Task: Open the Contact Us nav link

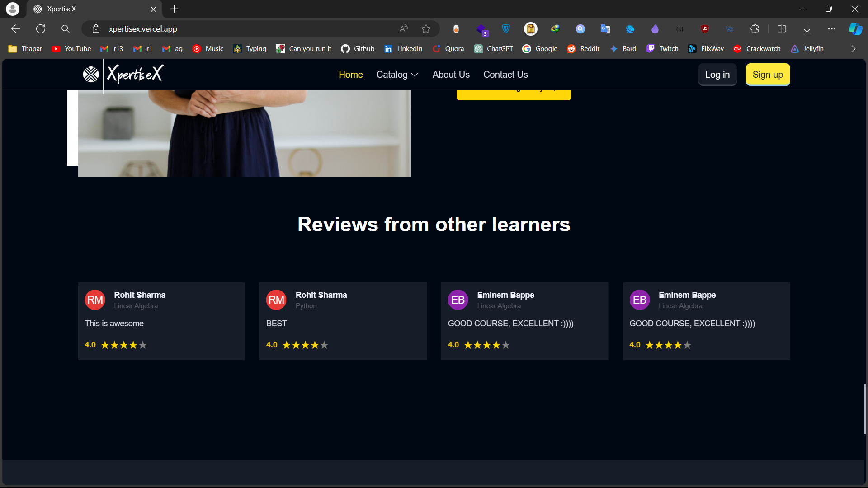Action: (505, 75)
